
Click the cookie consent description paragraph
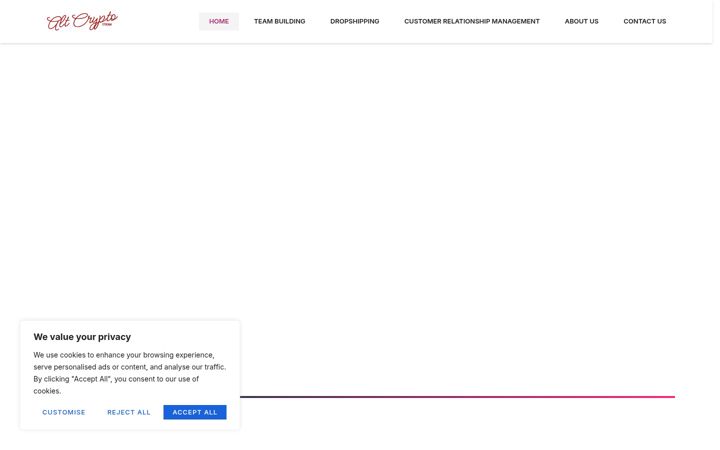[129, 373]
